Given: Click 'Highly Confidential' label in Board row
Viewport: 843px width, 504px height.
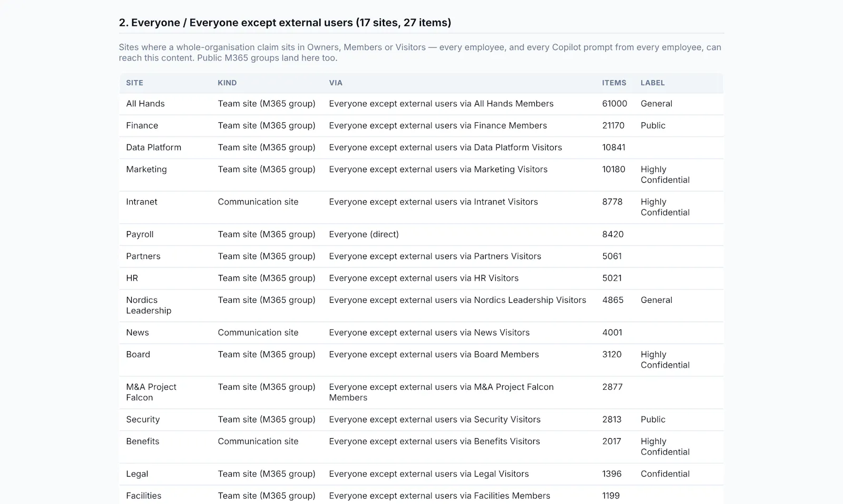Looking at the screenshot, I should [x=665, y=360].
